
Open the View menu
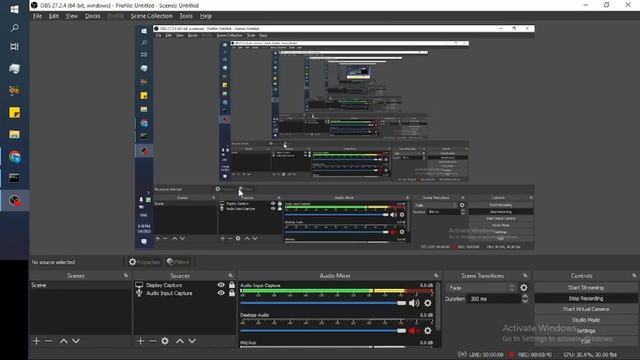coord(71,16)
